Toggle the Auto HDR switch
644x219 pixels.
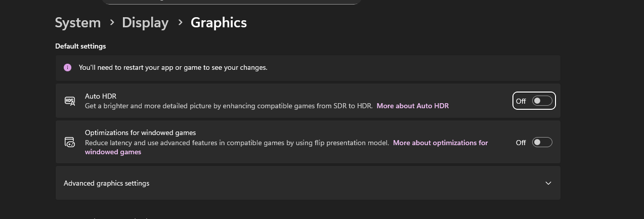click(542, 101)
